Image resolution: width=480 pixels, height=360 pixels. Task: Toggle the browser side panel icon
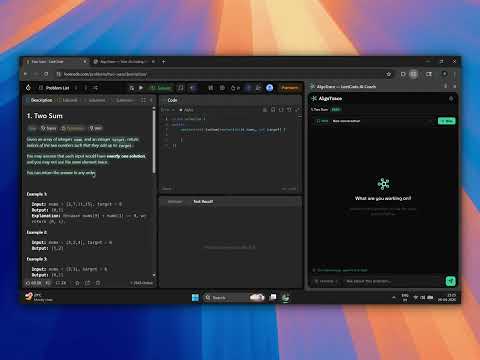tap(429, 74)
